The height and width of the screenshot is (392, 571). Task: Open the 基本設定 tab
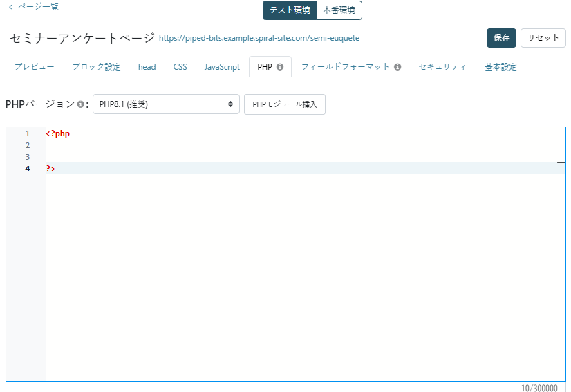(x=500, y=67)
